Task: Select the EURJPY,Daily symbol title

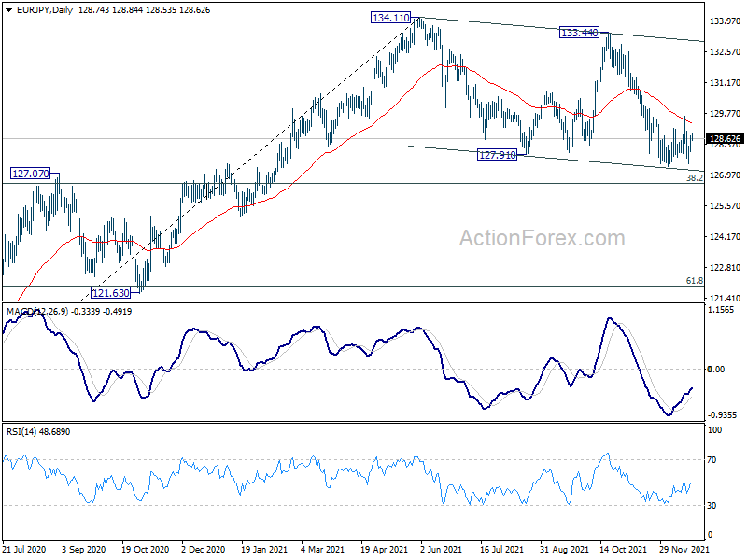Action: 45,10
